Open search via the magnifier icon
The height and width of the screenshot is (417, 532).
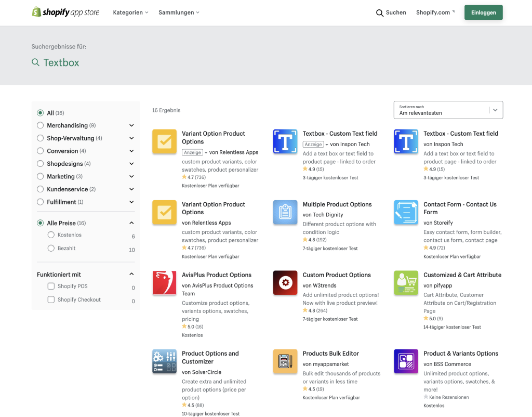380,12
